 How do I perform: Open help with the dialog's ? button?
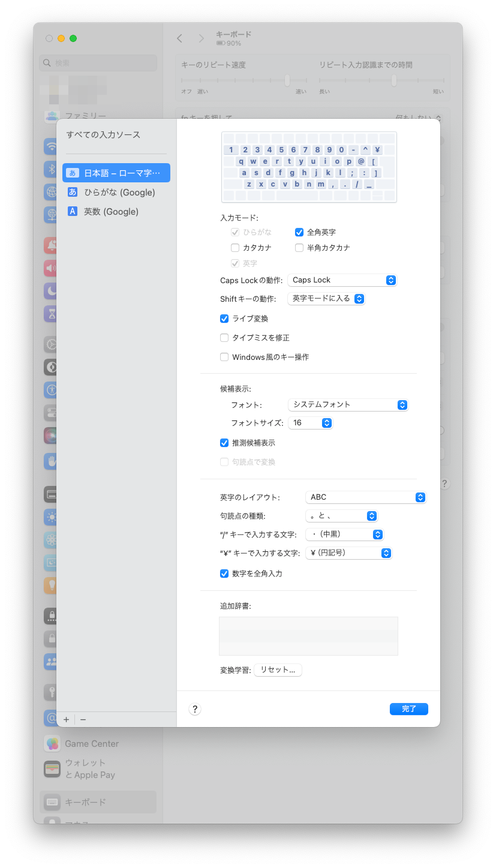194,709
